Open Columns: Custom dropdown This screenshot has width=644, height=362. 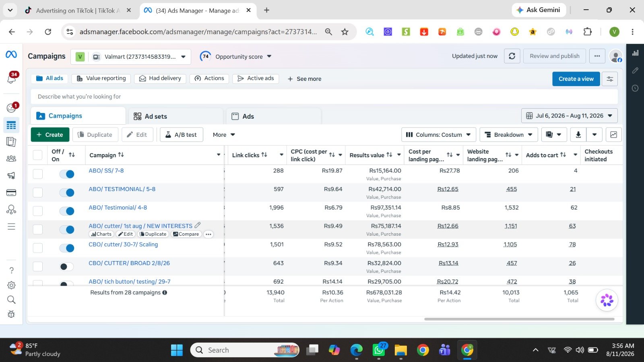(438, 135)
